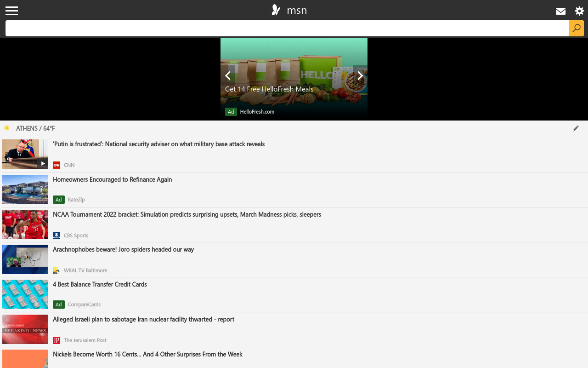The height and width of the screenshot is (368, 588).
Task: Click the CNN source text
Action: click(69, 165)
